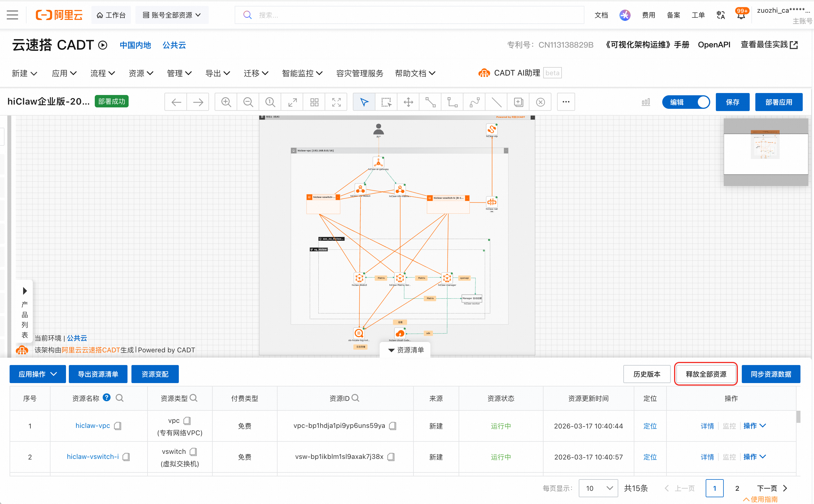Select the straight connector line tool
The width and height of the screenshot is (814, 504).
[x=430, y=102]
